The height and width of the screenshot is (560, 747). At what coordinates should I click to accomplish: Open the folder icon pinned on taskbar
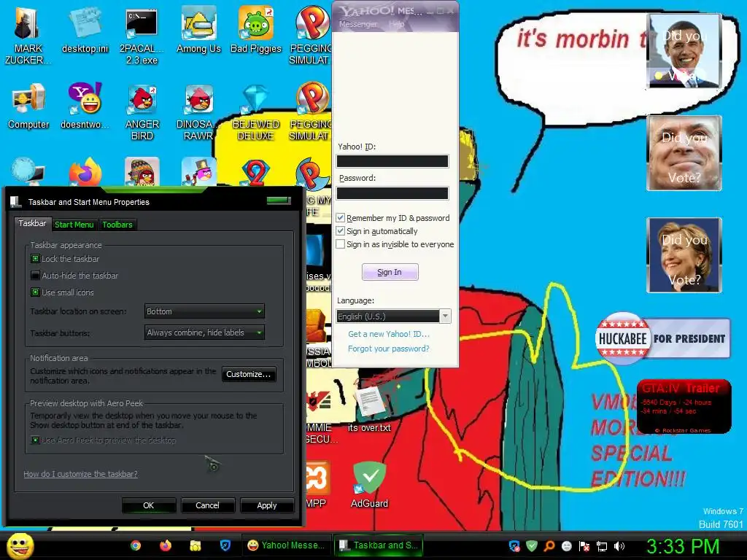pyautogui.click(x=196, y=545)
